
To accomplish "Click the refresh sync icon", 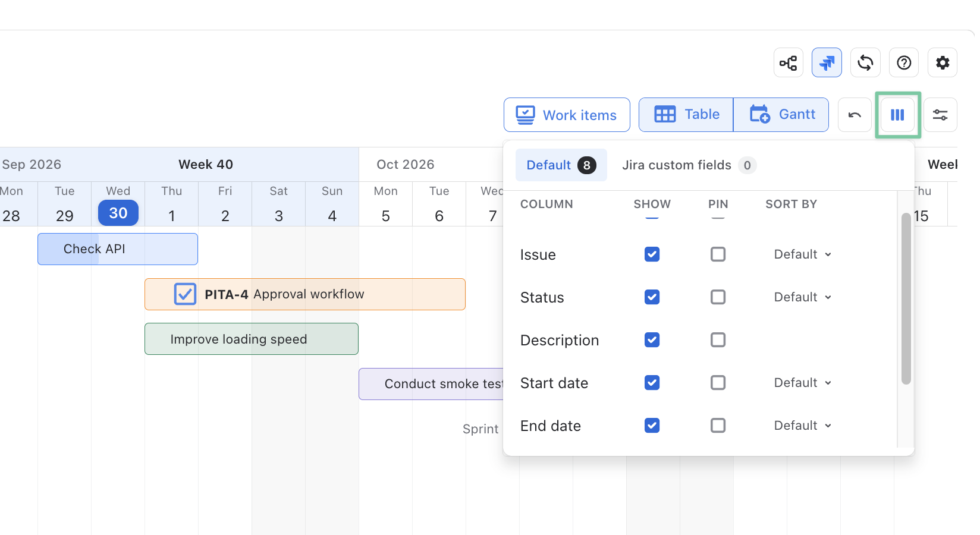I will [x=865, y=62].
